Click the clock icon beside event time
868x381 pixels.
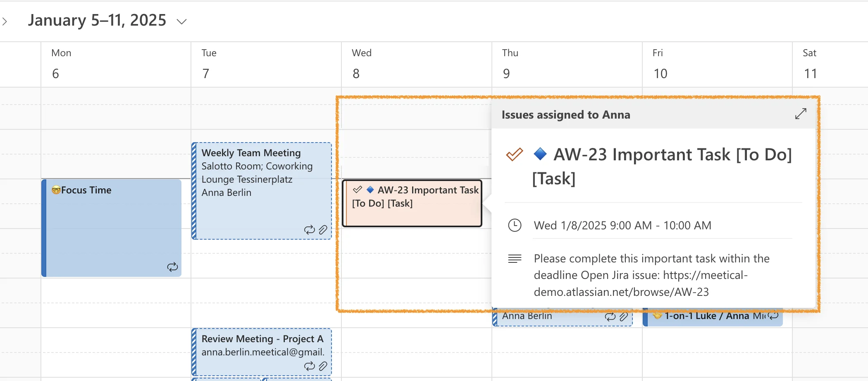pyautogui.click(x=515, y=225)
